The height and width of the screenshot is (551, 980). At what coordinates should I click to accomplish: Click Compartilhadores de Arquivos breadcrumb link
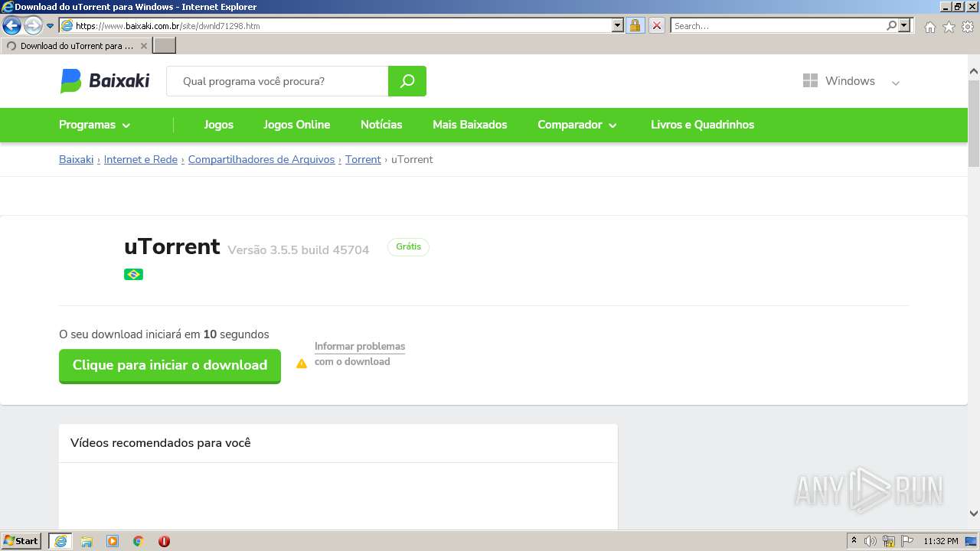[x=261, y=159]
